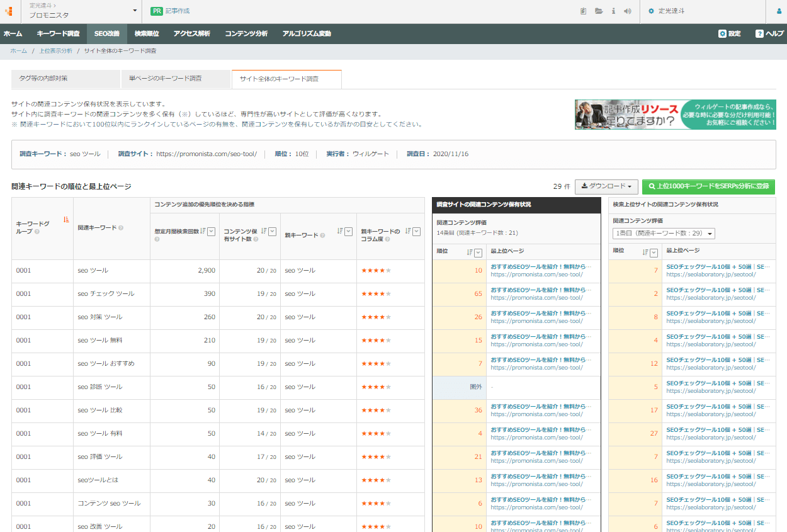This screenshot has height=532, width=787.
Task: Click the speaker announcements icon
Action: click(x=628, y=11)
